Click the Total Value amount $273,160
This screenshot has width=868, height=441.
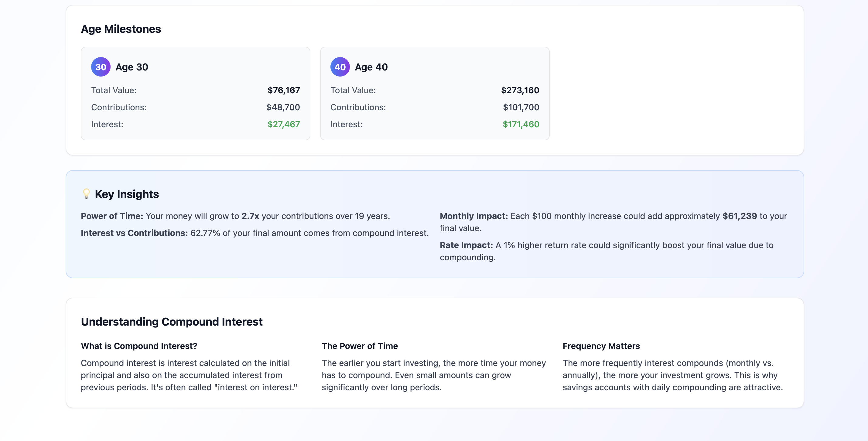point(520,90)
